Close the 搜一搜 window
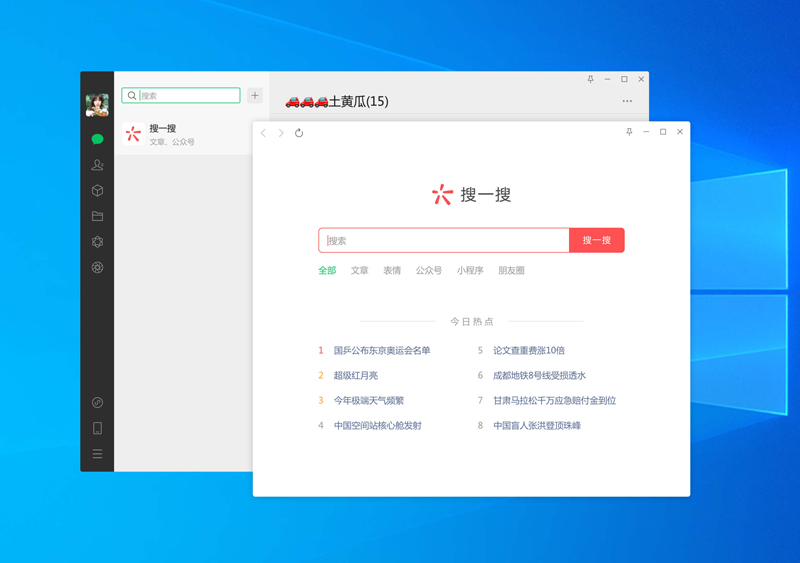800x563 pixels. [x=680, y=132]
